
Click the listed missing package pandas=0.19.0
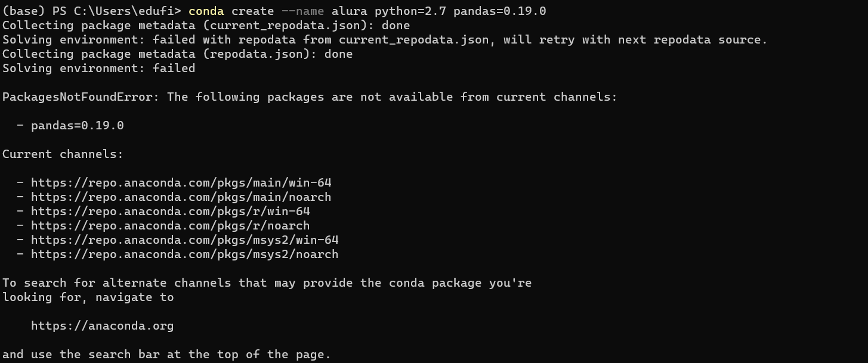point(78,126)
